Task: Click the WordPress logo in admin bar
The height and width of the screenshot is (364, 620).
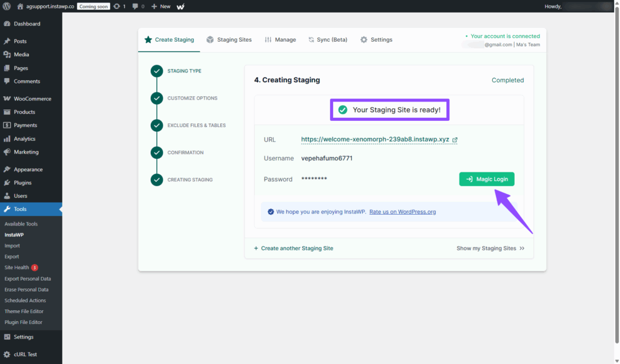Action: tap(7, 6)
